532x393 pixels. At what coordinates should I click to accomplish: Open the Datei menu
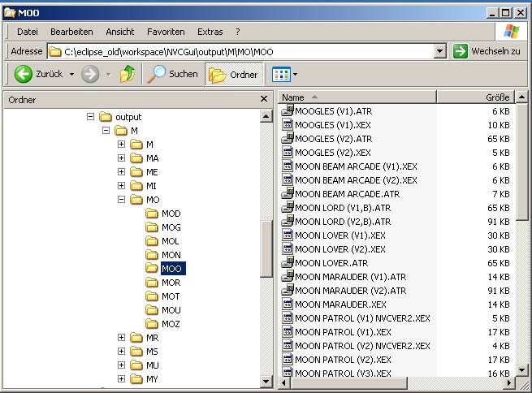pyautogui.click(x=28, y=32)
